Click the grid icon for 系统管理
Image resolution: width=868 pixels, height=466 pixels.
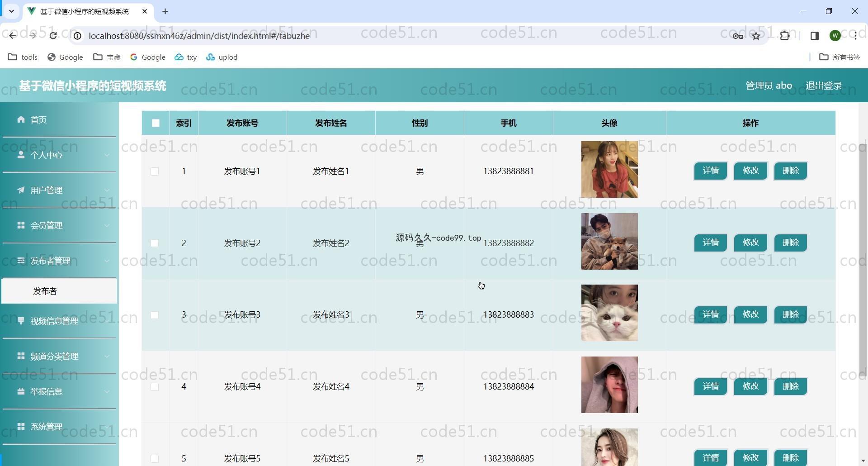click(21, 427)
